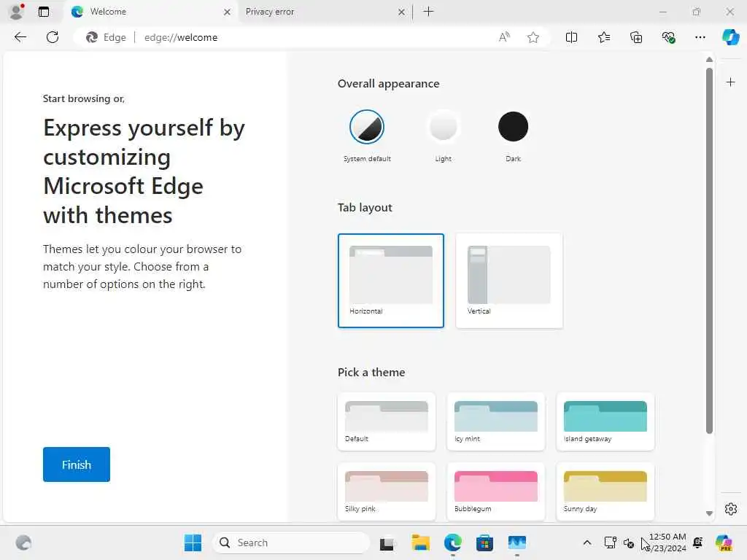Pick the Island getaway theme

click(605, 421)
